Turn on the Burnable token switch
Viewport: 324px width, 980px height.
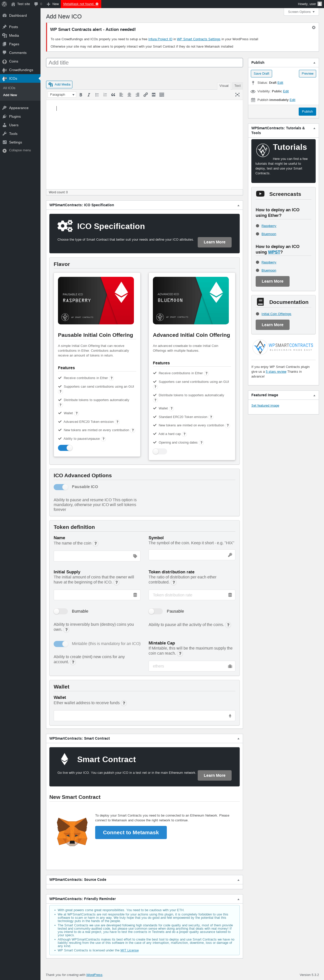[60, 611]
